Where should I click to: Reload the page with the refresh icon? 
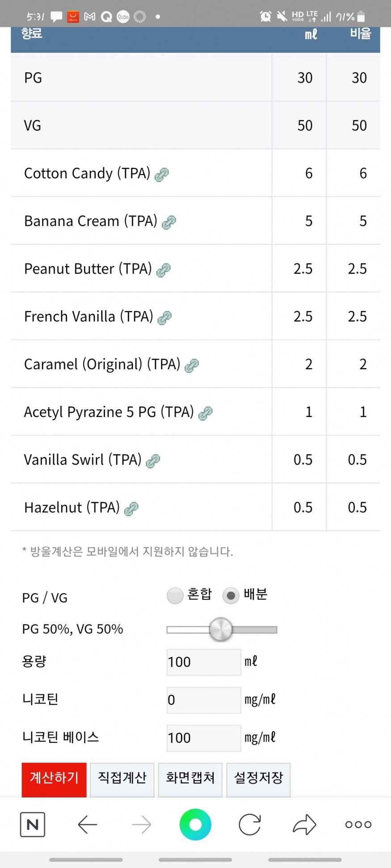(x=250, y=824)
